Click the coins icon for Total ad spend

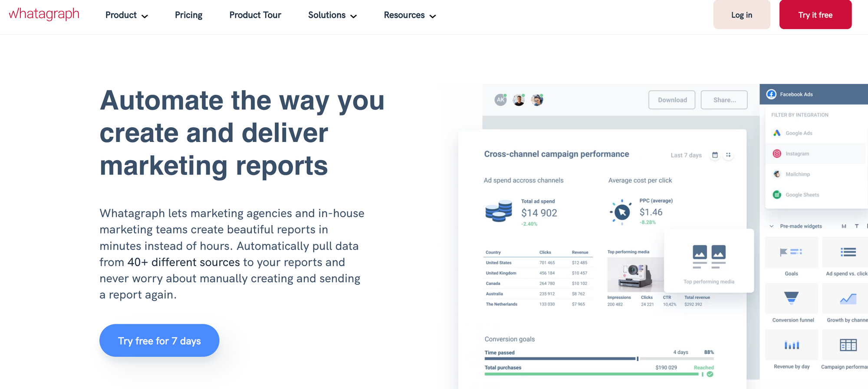pos(499,211)
